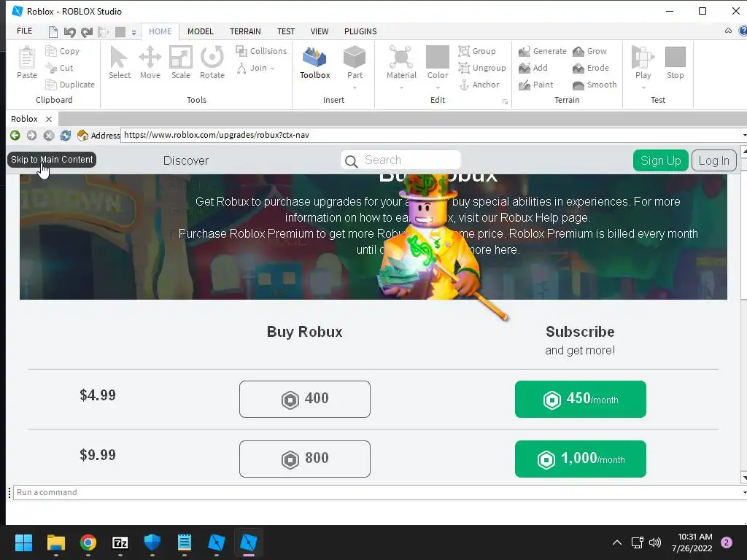
Task: Switch to the PLUGINS ribbon tab
Action: [360, 31]
